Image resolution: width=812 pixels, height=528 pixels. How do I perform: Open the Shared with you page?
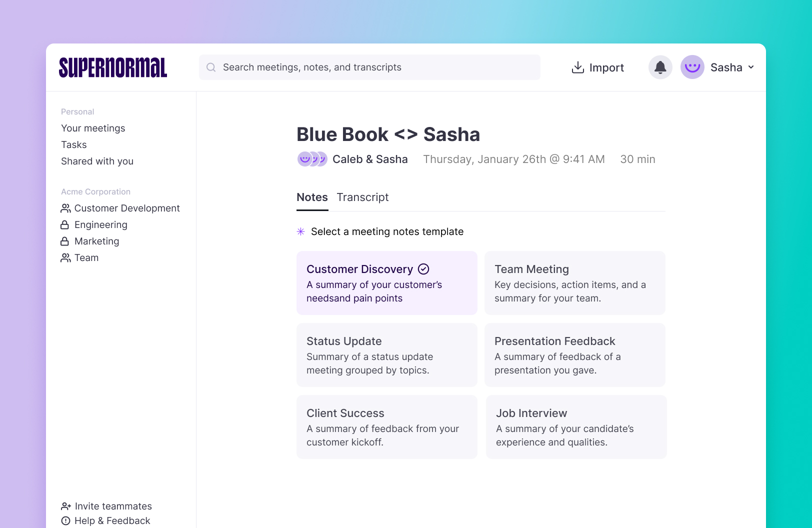[x=97, y=161]
